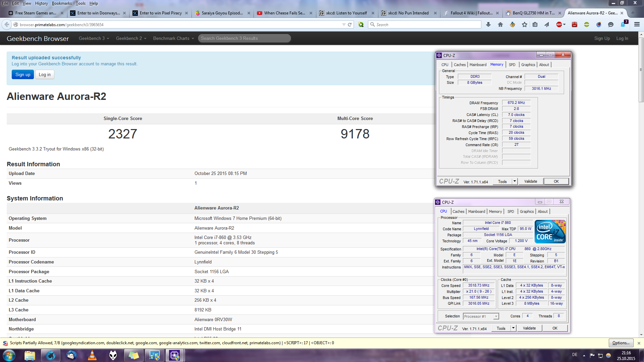Switch to CPU-Z taskbar icon
This screenshot has width=644, height=362.
(174, 355)
